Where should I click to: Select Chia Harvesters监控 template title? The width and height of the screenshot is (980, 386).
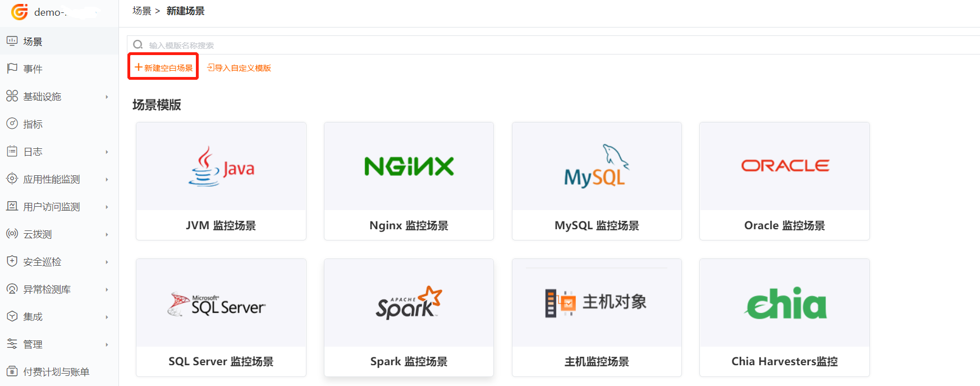[785, 361]
